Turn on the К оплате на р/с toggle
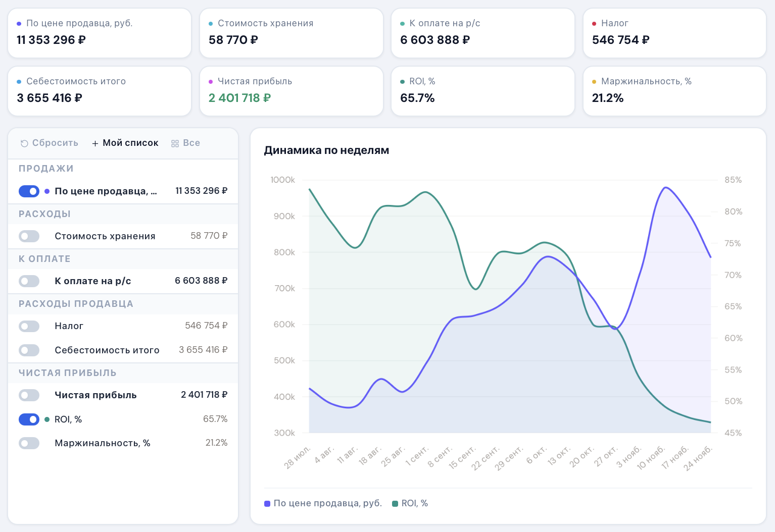Image resolution: width=775 pixels, height=532 pixels. [x=29, y=281]
